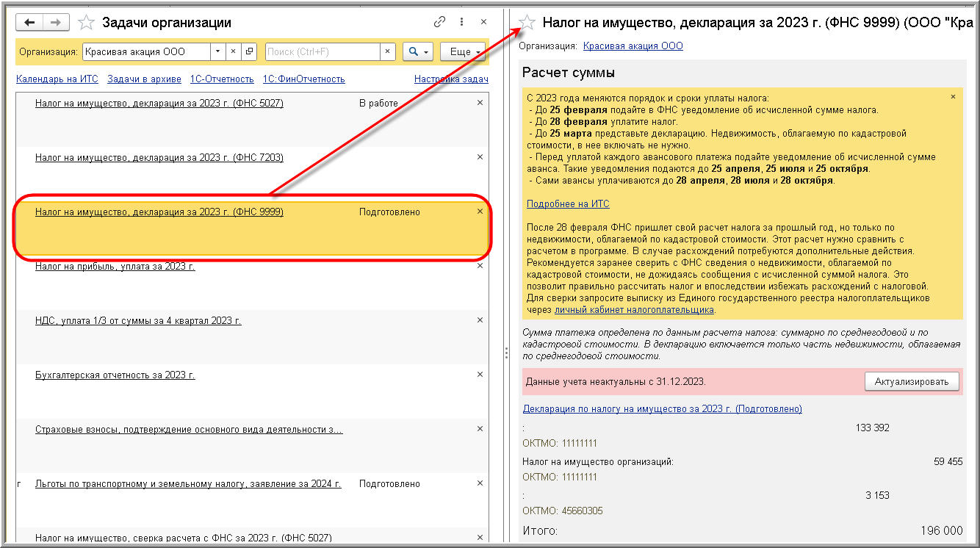Go to 1С-Отчетность
This screenshot has width=980, height=548.
[x=222, y=79]
